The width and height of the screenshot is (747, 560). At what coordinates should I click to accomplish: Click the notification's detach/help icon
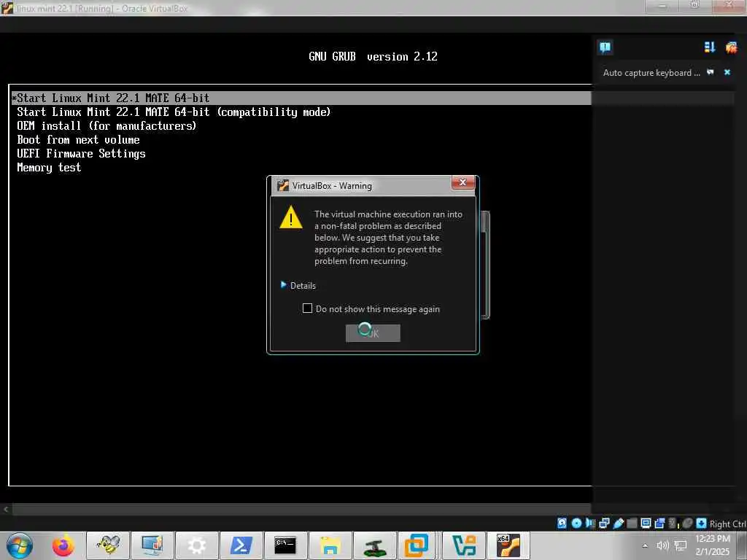711,72
